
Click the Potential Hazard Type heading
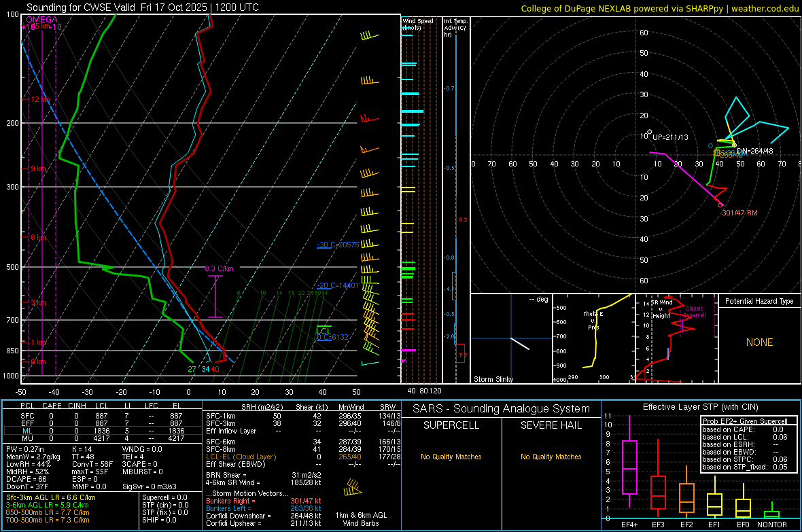point(759,301)
